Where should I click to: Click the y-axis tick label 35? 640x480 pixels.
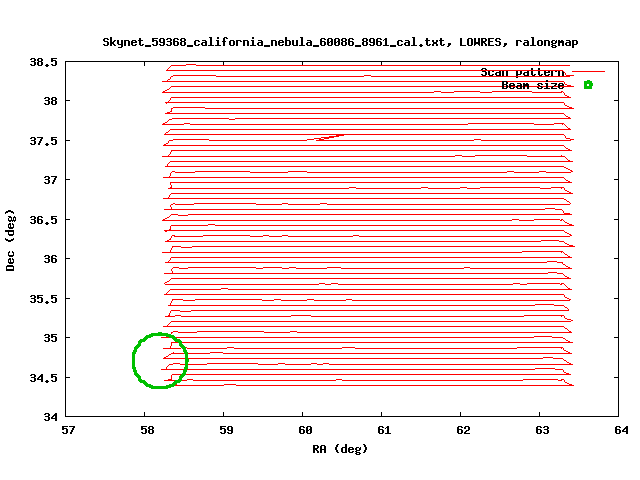click(50, 338)
